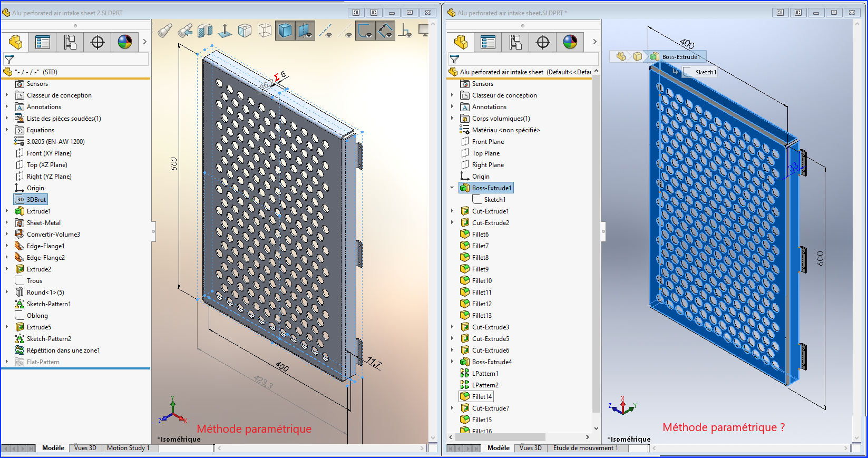Collapse Boss-Extrude1 in right tree

[452, 188]
